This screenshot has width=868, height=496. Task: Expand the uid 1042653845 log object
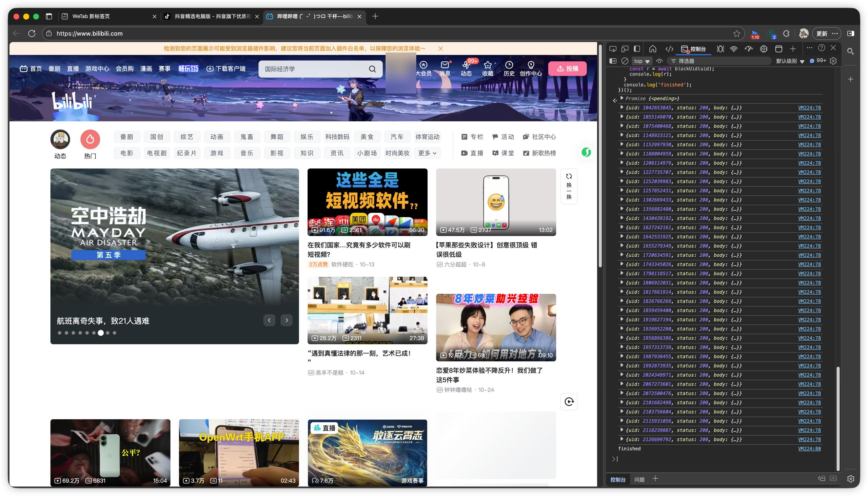622,107
